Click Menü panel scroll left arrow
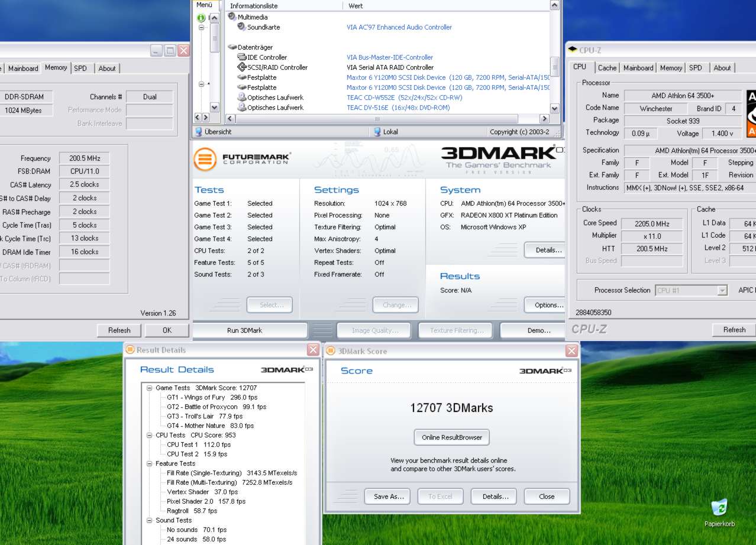 point(198,118)
